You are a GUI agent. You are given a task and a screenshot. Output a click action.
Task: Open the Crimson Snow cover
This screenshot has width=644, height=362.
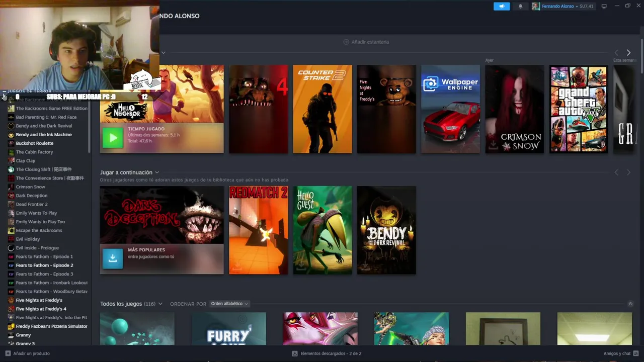click(514, 109)
